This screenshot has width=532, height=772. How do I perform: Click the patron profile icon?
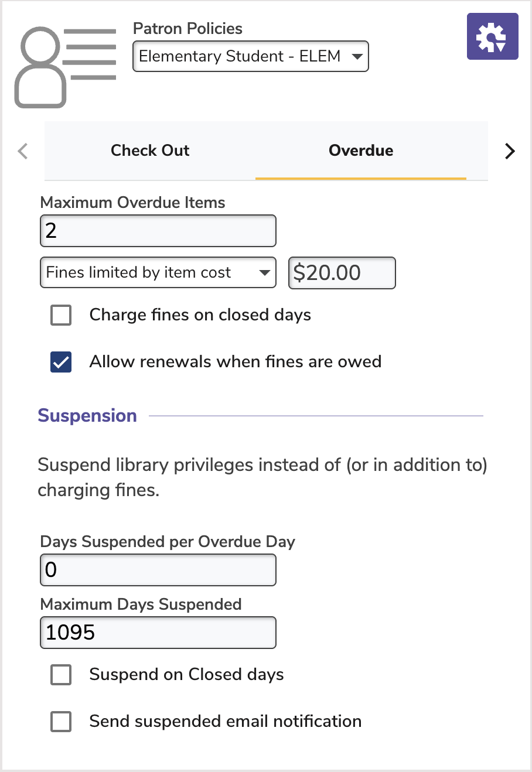tap(64, 67)
